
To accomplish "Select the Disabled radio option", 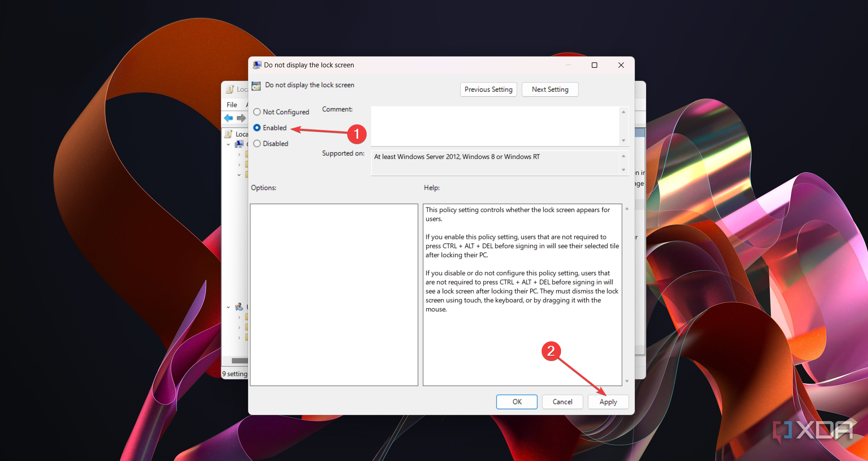I will pyautogui.click(x=271, y=144).
